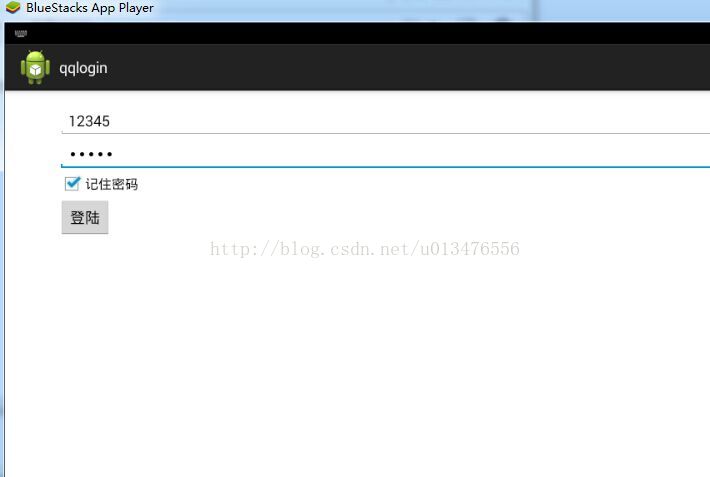
Task: Click the BlueStacks App Player window title
Action: [x=90, y=8]
